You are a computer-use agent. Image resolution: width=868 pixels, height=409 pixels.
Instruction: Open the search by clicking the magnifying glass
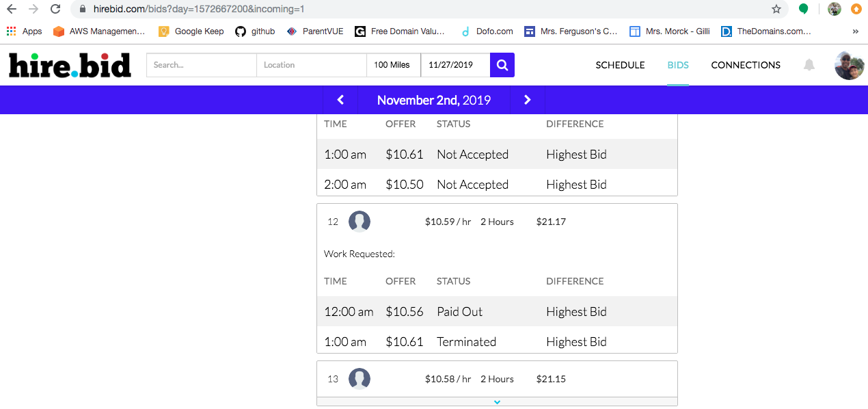[x=502, y=65]
